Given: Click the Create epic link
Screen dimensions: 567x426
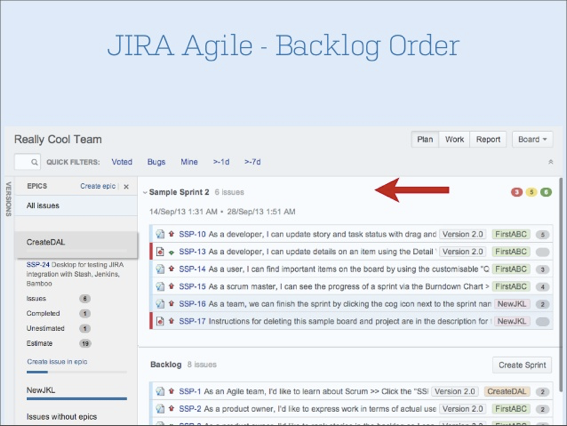Looking at the screenshot, I should click(x=98, y=186).
